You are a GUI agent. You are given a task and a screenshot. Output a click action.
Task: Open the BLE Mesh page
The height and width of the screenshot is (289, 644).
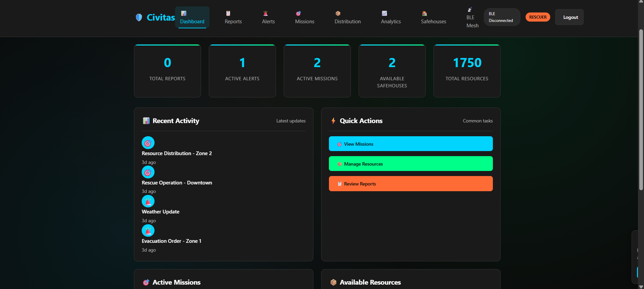point(472,17)
